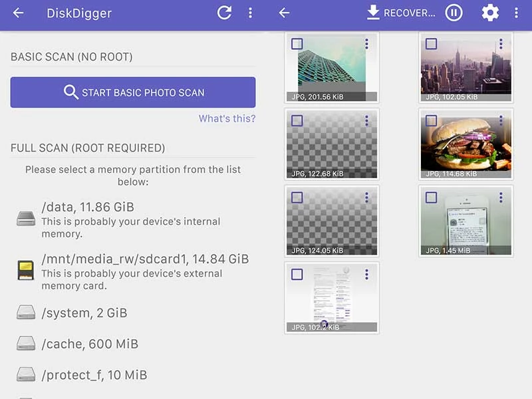
Task: Check the skyscraper photo 201.56 KiB checkbox
Action: pos(297,44)
